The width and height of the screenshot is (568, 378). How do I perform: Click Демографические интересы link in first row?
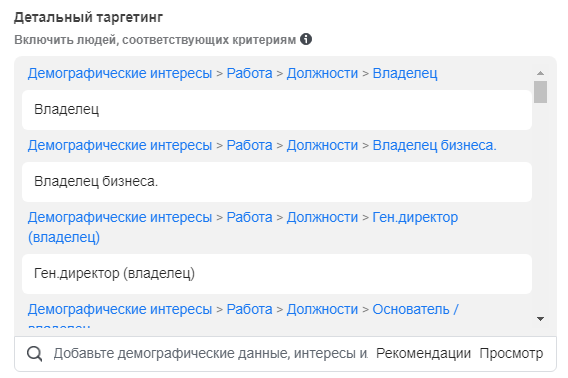pos(120,73)
